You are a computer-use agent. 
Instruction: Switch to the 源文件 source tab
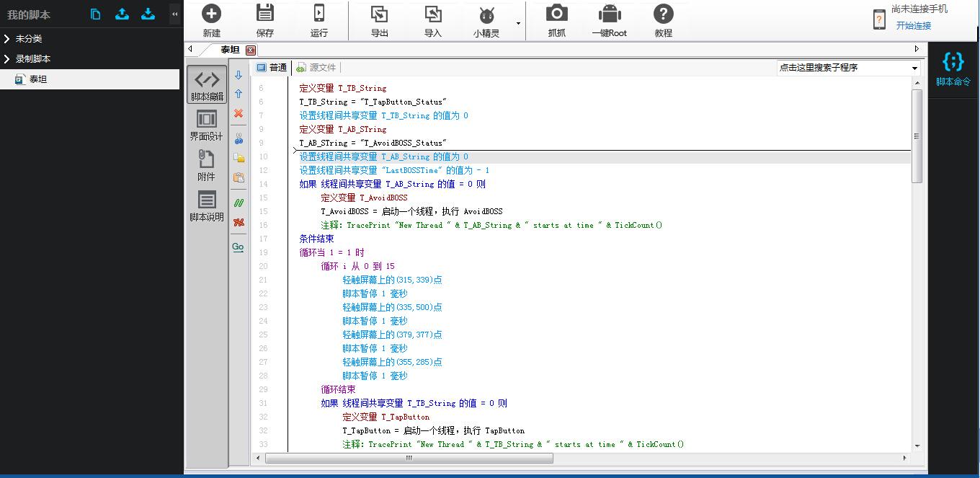pos(316,67)
